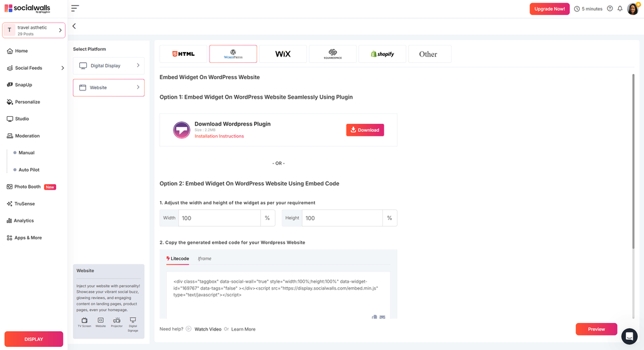Expand the Website platform option
Screen dimensions: 644x350
tap(108, 88)
